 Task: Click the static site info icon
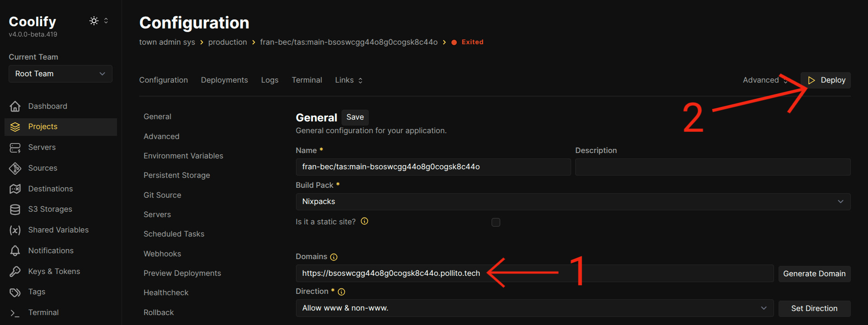point(364,221)
